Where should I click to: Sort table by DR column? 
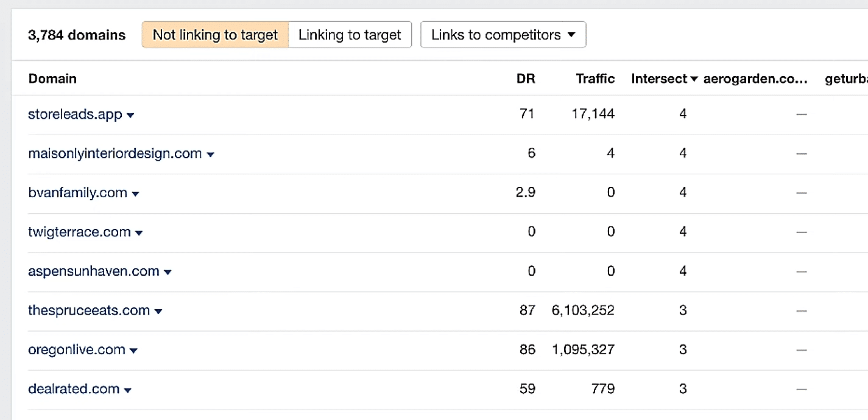(525, 79)
